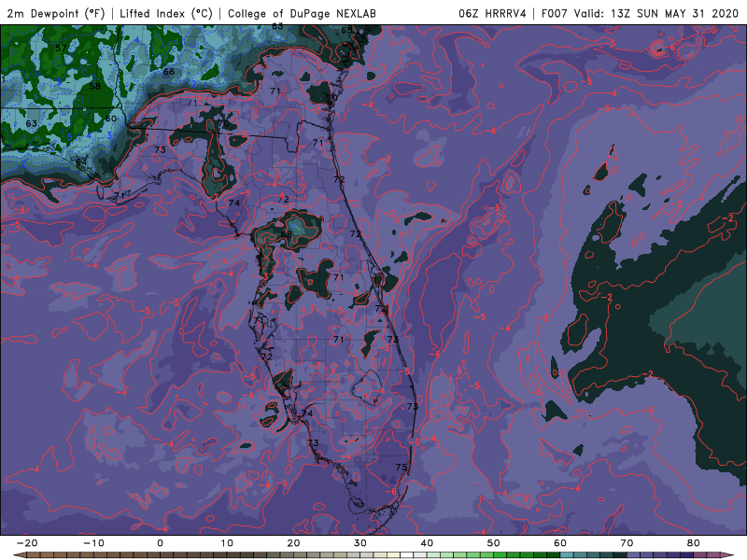
Task: Click the '-10' color scale label
Action: (93, 543)
